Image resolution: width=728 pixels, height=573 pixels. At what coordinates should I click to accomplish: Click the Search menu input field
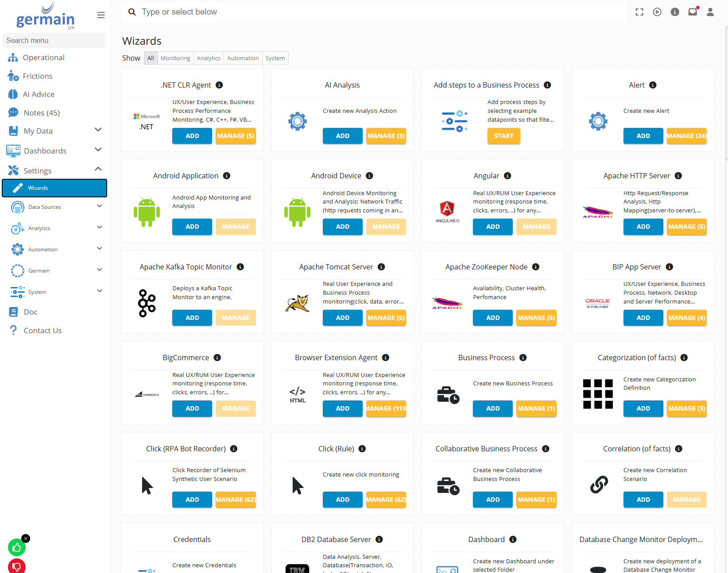pos(54,40)
